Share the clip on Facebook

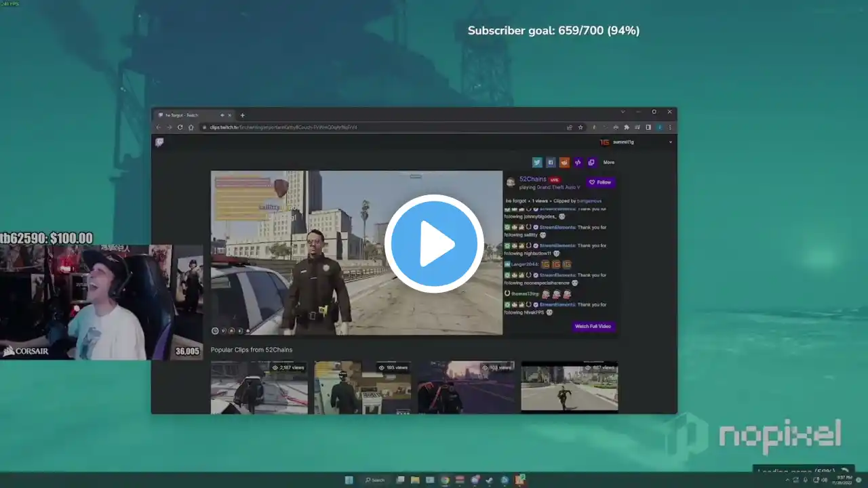(x=551, y=163)
